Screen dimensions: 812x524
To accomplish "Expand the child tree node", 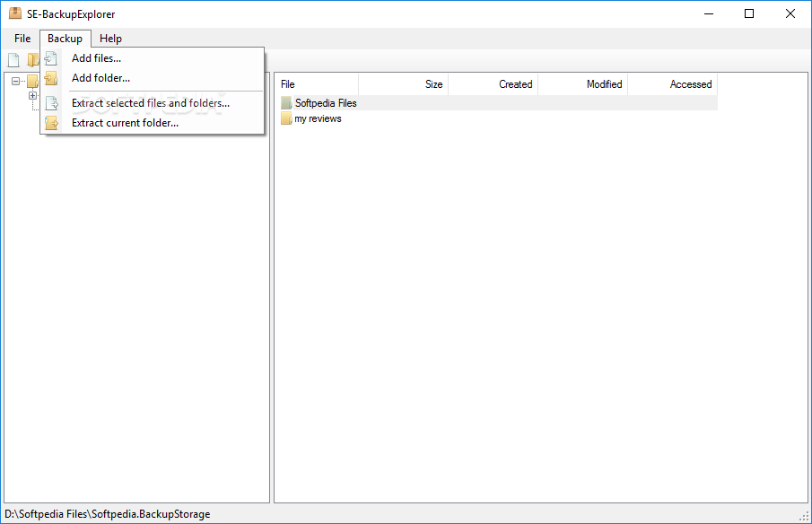I will pos(32,95).
